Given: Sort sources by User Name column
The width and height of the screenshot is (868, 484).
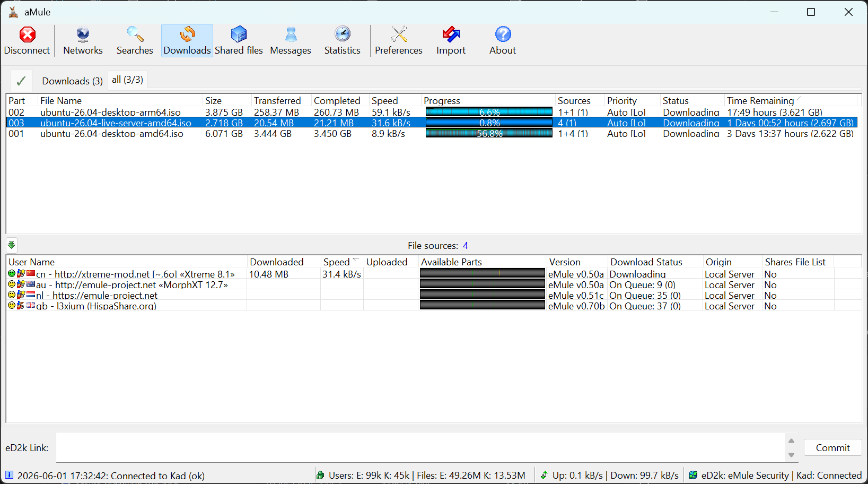Looking at the screenshot, I should [x=127, y=262].
